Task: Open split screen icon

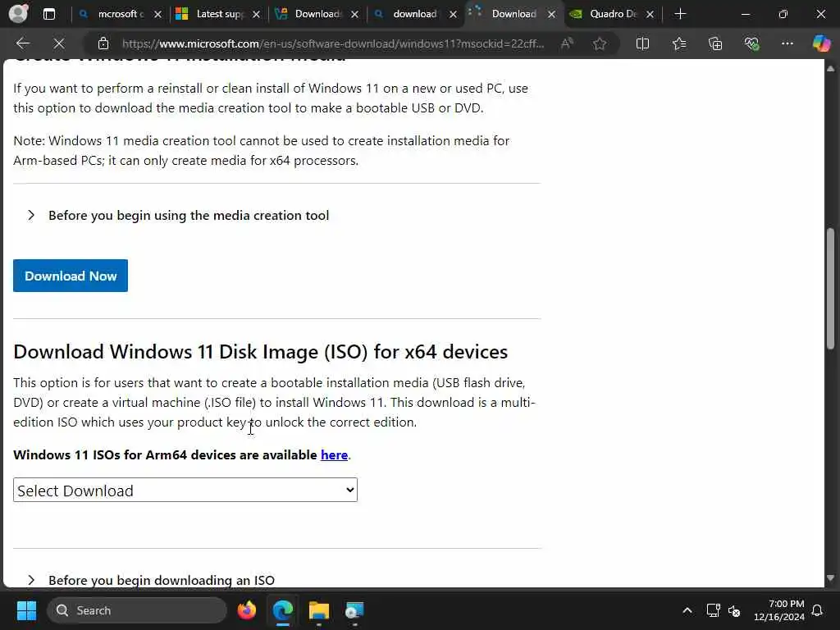Action: (642, 43)
